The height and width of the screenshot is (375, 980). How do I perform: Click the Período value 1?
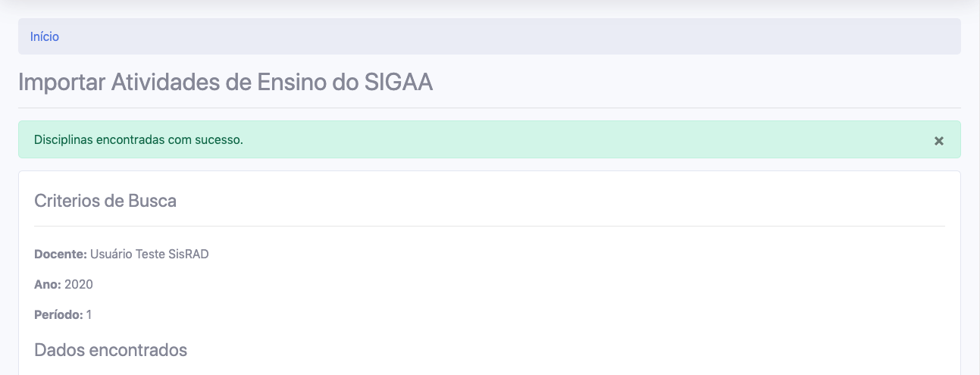pyautogui.click(x=89, y=314)
